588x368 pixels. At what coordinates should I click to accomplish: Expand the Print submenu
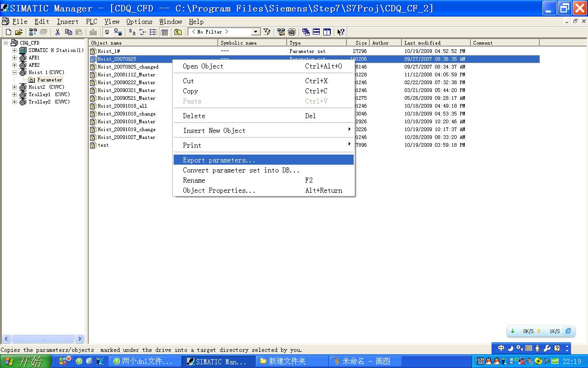[264, 145]
